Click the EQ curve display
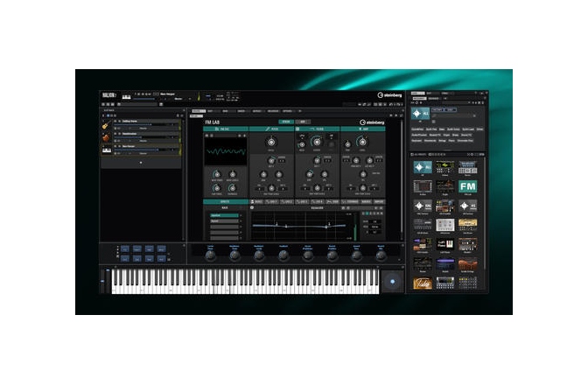 click(302, 226)
